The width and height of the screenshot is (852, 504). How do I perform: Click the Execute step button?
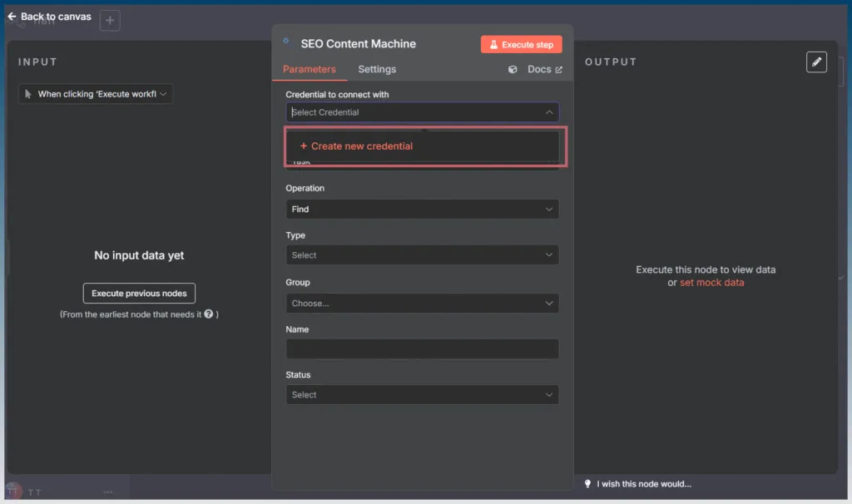pyautogui.click(x=521, y=45)
